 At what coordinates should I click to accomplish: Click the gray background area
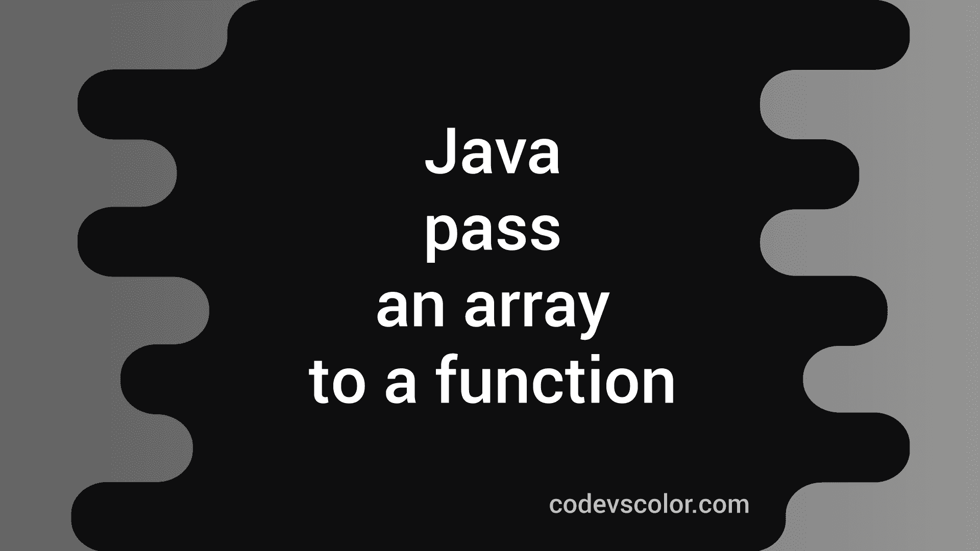click(40, 269)
